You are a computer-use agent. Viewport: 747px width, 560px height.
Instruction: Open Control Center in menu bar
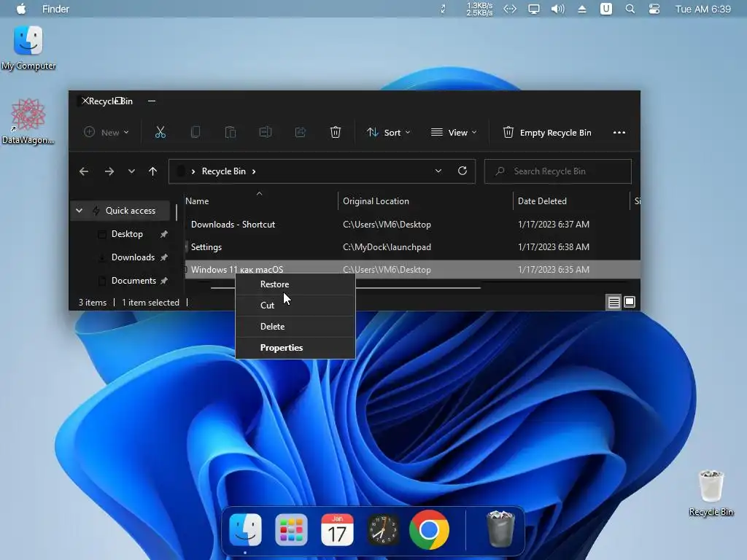coord(654,9)
